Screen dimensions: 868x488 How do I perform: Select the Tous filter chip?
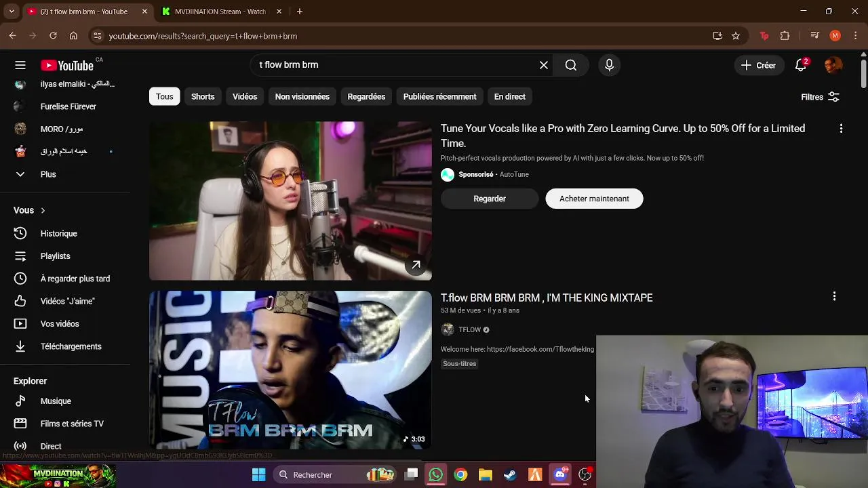coord(165,96)
